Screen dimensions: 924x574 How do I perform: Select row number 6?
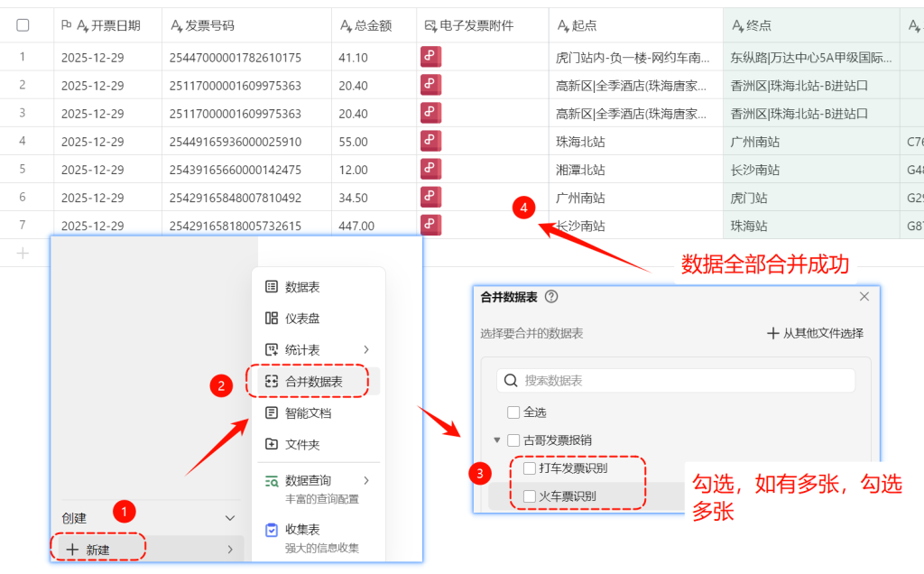point(23,197)
